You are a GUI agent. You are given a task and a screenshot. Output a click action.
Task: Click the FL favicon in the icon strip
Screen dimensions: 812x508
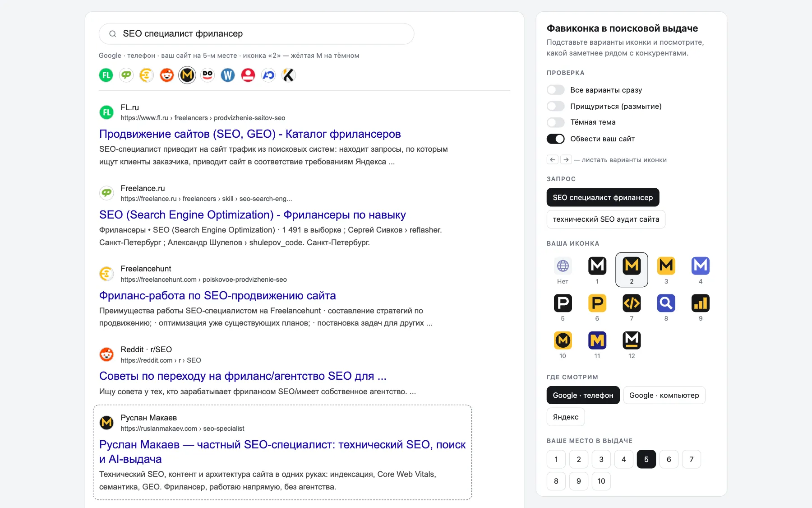click(x=106, y=75)
